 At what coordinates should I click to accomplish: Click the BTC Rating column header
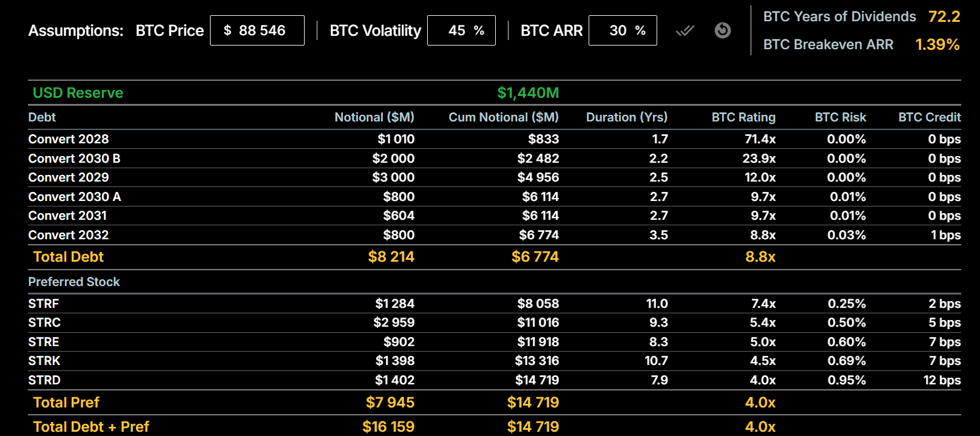coord(743,117)
